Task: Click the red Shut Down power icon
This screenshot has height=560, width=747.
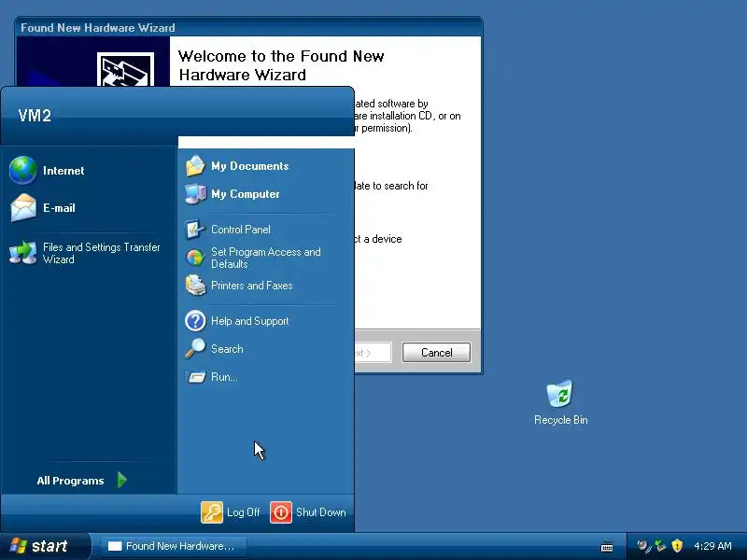Action: pos(281,512)
